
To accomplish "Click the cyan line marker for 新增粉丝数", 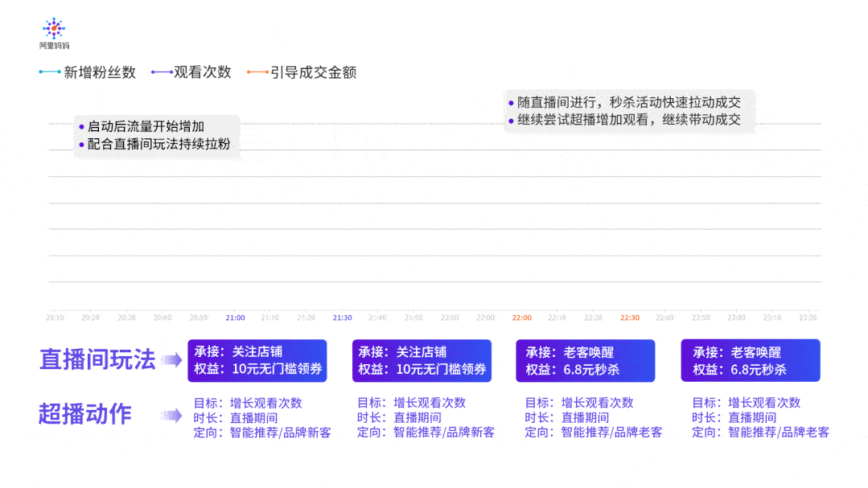I will pos(50,72).
